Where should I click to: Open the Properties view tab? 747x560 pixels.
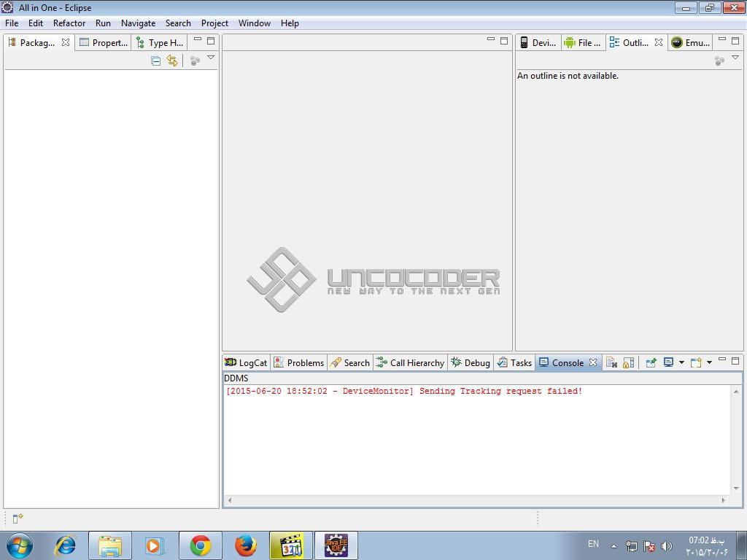tap(104, 43)
